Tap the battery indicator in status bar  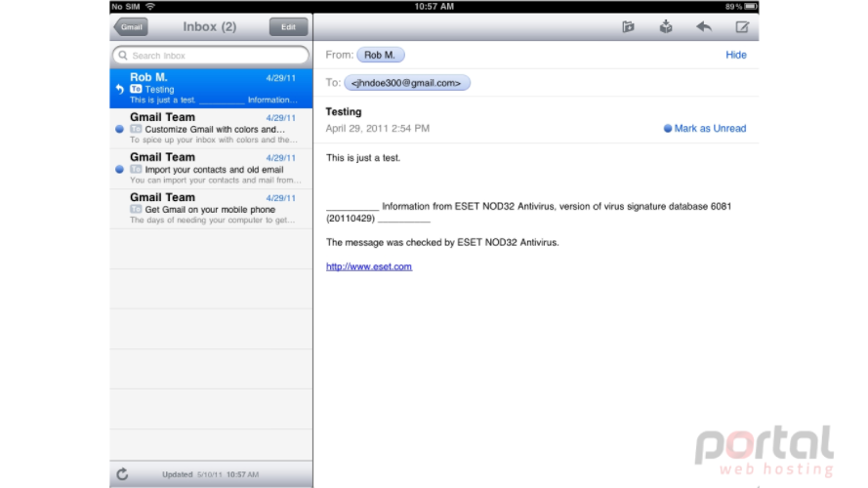(751, 7)
